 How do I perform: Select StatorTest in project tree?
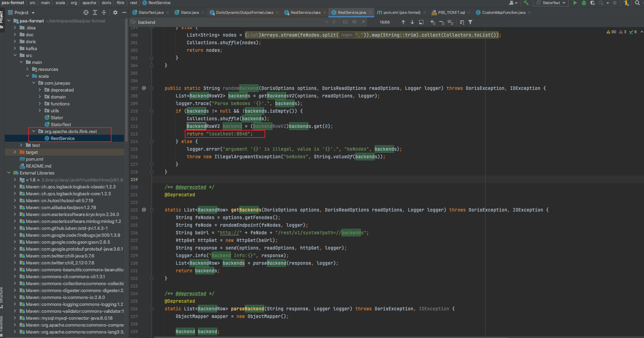[x=61, y=124]
